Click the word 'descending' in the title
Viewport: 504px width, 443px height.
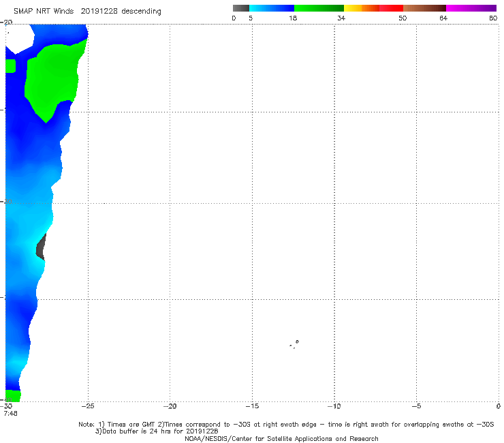pyautogui.click(x=141, y=12)
